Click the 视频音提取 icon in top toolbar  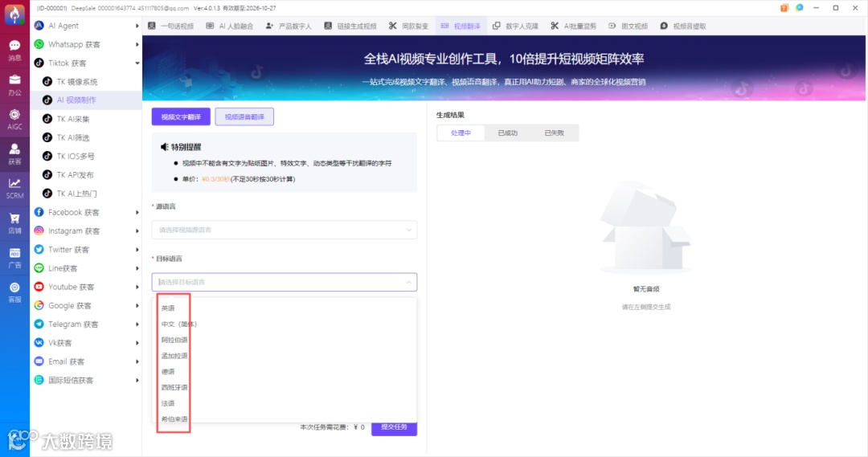click(664, 26)
